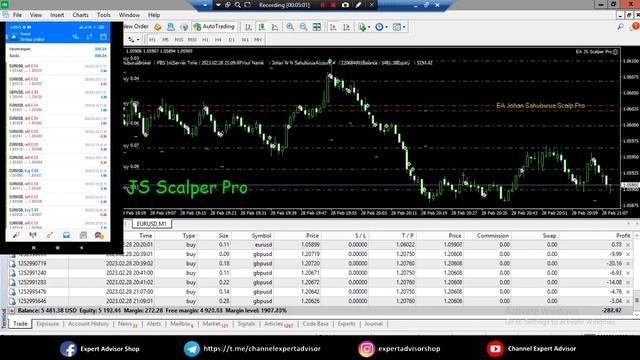Click the Balance summary row

pyautogui.click(x=320, y=311)
